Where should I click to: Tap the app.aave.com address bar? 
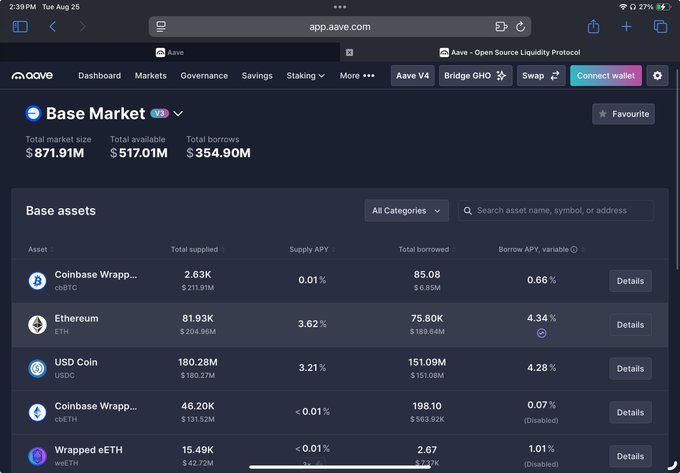pyautogui.click(x=340, y=27)
